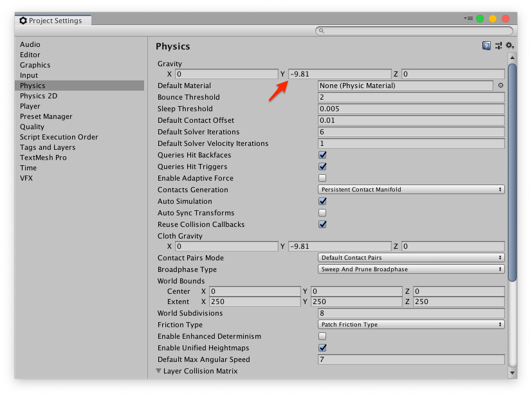This screenshot has height=396, width=532.
Task: Expand the Layer Collision Matrix section
Action: [158, 370]
